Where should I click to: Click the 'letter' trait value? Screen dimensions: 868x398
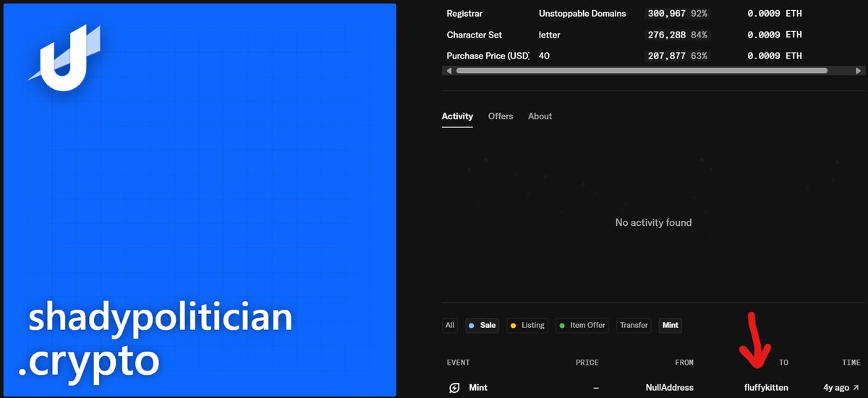point(550,35)
